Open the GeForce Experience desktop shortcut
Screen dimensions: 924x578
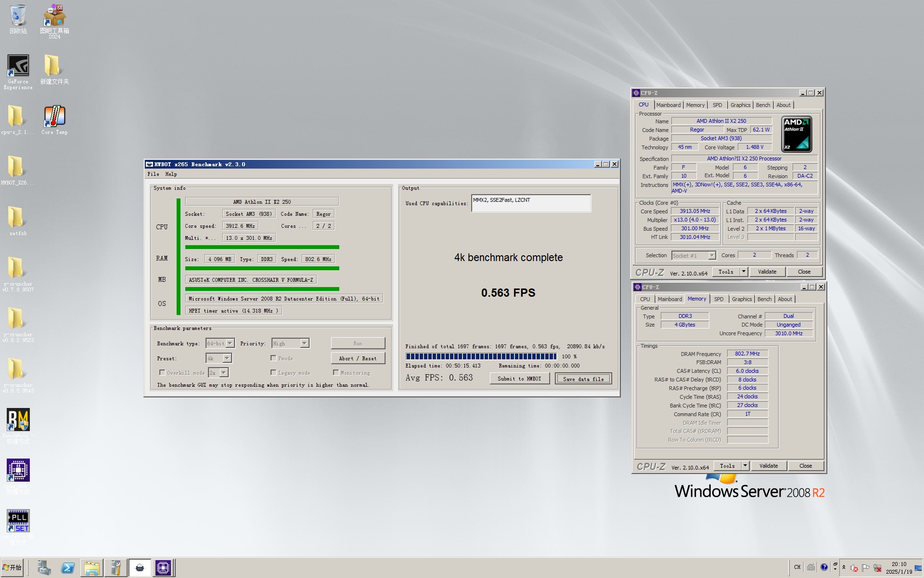(x=18, y=72)
